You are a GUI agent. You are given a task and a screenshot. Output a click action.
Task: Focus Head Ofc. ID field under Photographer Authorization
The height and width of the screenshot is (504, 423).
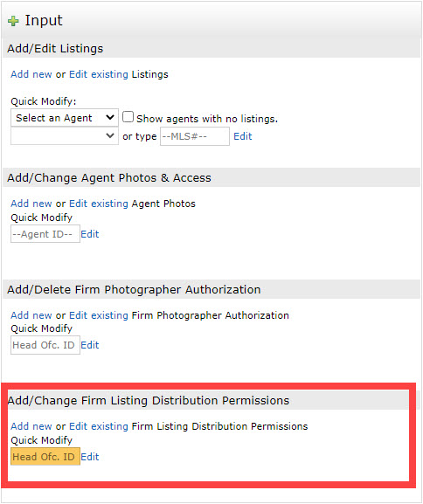pos(45,345)
